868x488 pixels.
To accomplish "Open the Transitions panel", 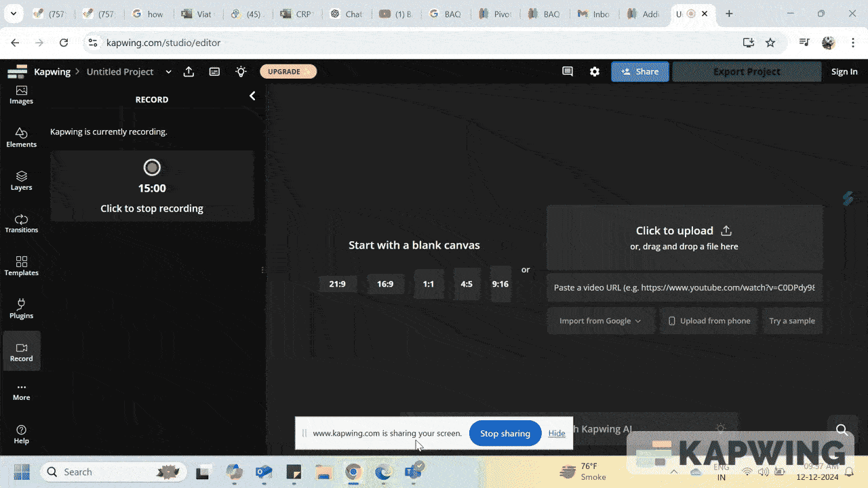I will click(21, 223).
